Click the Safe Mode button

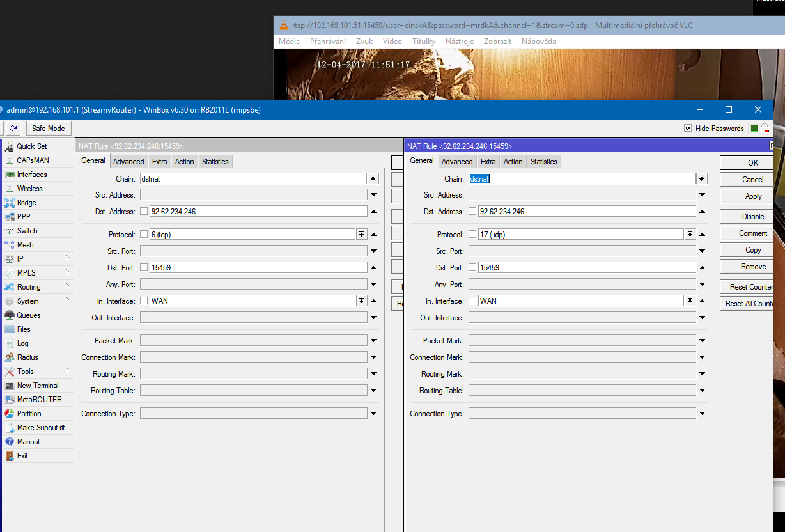49,128
